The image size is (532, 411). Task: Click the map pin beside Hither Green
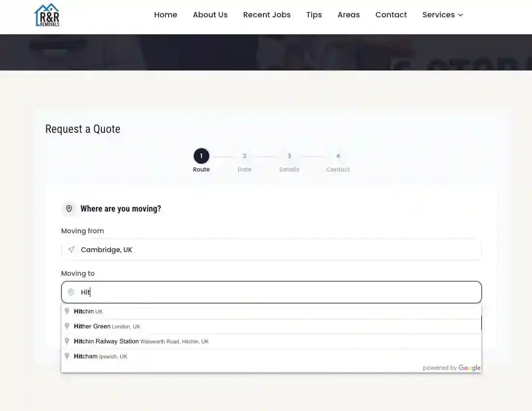pos(67,326)
